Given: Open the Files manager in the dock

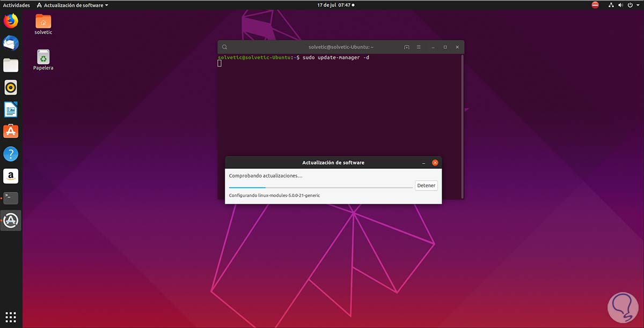Looking at the screenshot, I should 11,65.
